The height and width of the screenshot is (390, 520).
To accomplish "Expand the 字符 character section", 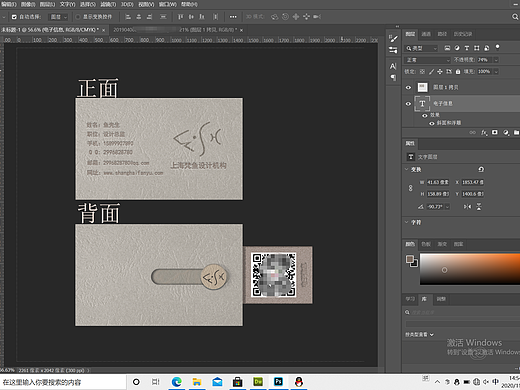I will [x=406, y=222].
